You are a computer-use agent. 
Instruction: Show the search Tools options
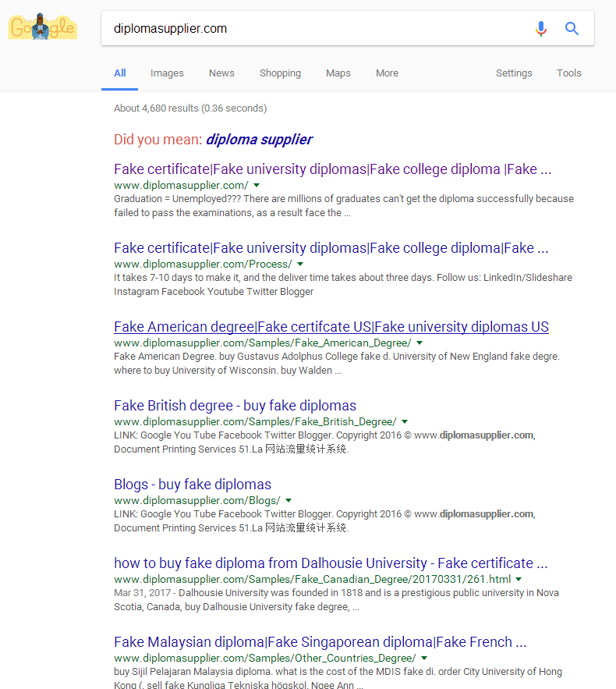(x=568, y=73)
